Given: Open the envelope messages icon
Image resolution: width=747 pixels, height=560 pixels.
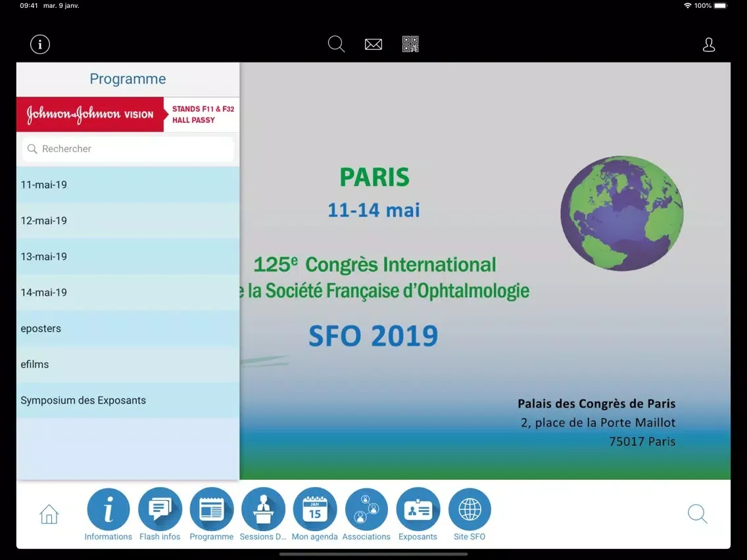Looking at the screenshot, I should (373, 45).
